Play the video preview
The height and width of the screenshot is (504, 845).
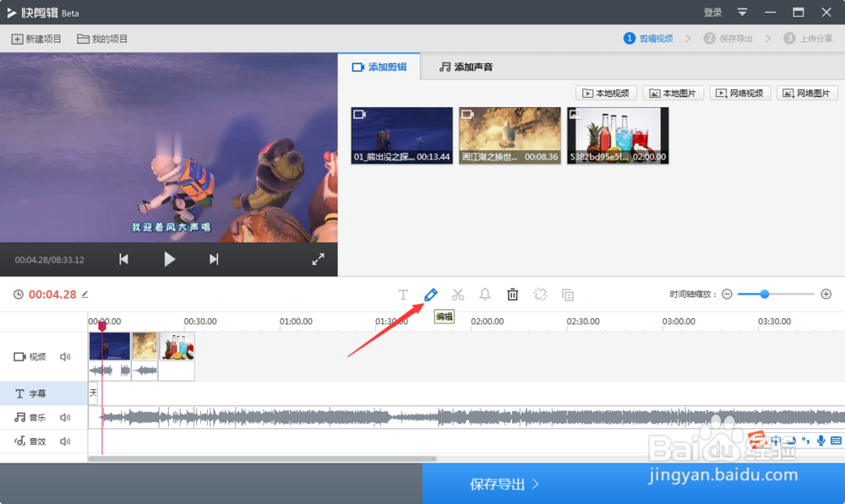pyautogui.click(x=169, y=259)
